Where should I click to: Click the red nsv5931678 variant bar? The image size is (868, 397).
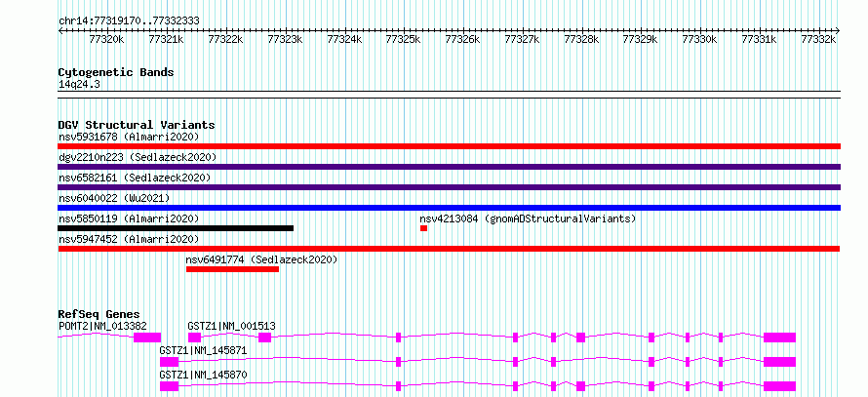point(450,146)
